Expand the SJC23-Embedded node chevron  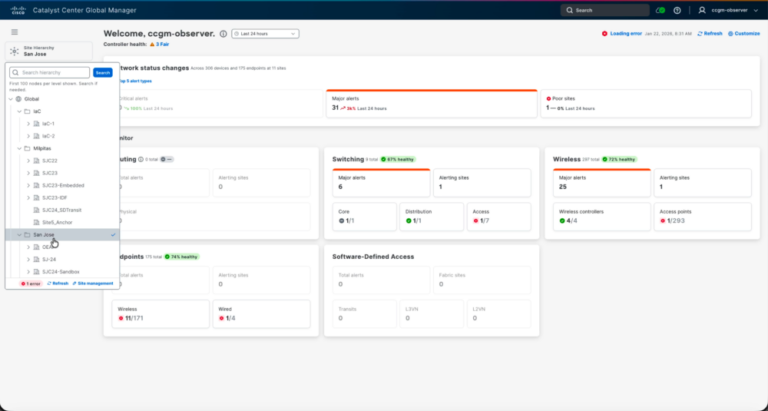(28, 185)
